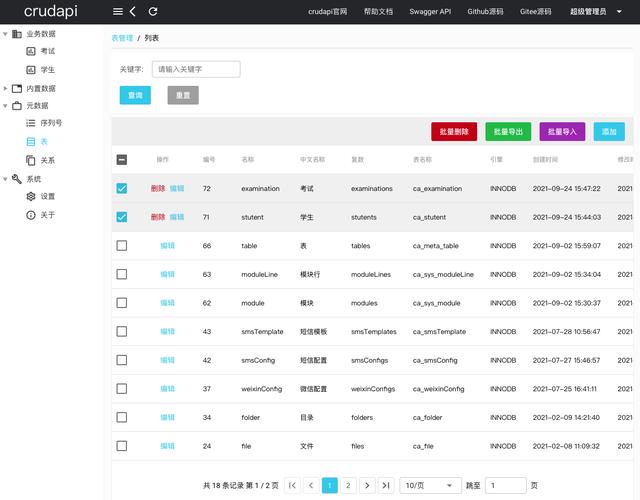
Task: Click the green 批量导出 button
Action: pyautogui.click(x=508, y=131)
